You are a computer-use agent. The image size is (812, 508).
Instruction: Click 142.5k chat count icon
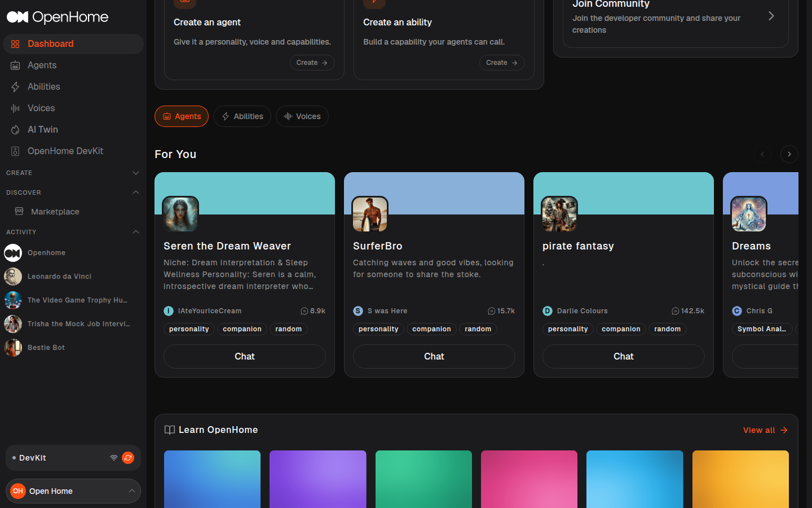click(x=675, y=311)
